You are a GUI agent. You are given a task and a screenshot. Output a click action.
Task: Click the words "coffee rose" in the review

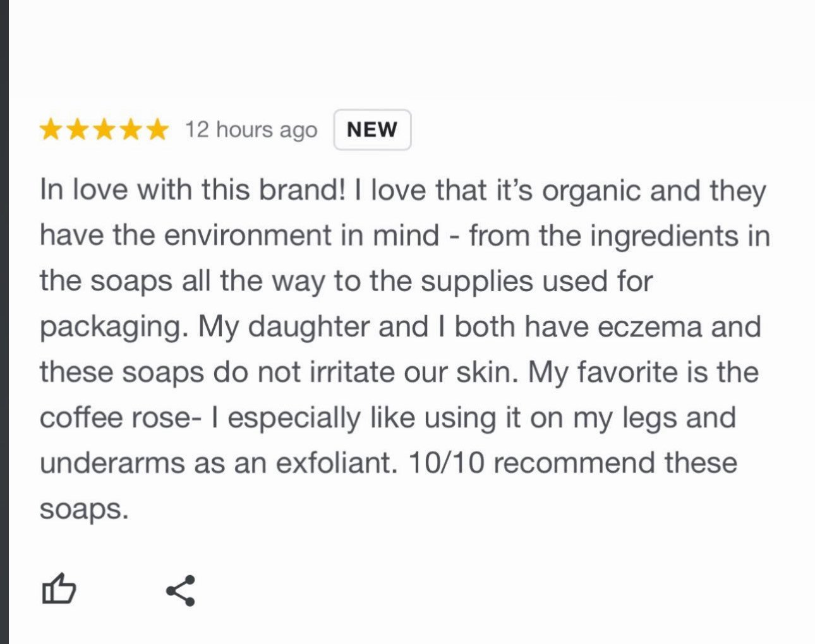pos(116,418)
